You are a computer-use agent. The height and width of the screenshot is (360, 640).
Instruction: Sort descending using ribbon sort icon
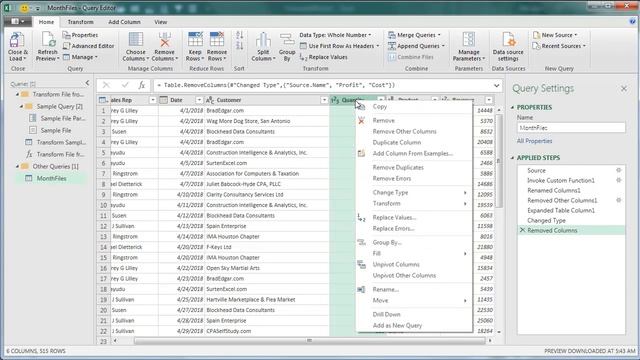(240, 46)
